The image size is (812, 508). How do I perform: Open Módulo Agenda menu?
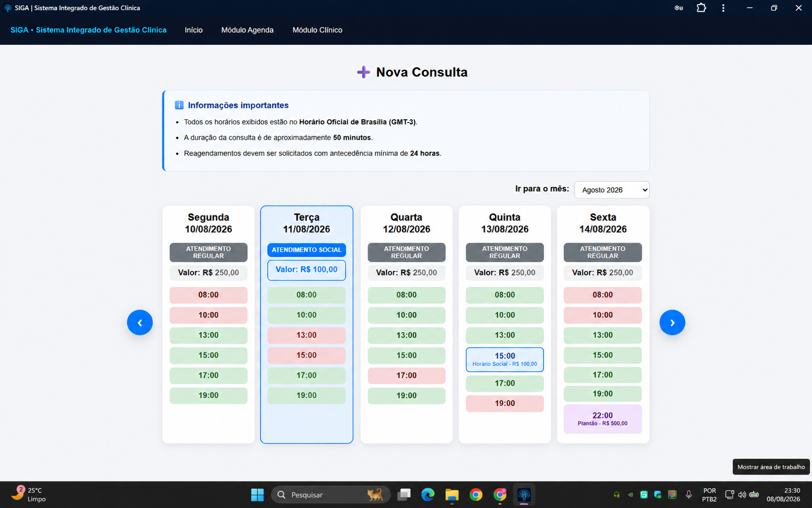pyautogui.click(x=247, y=30)
